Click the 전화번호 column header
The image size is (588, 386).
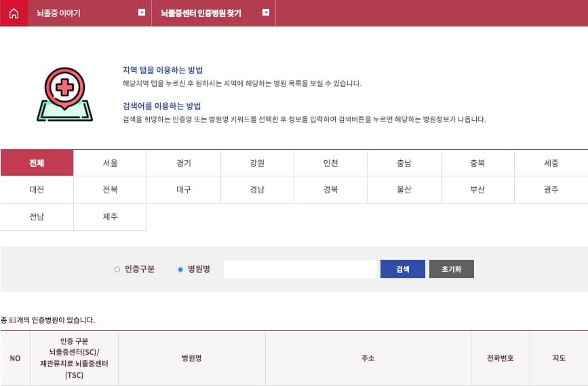(501, 358)
